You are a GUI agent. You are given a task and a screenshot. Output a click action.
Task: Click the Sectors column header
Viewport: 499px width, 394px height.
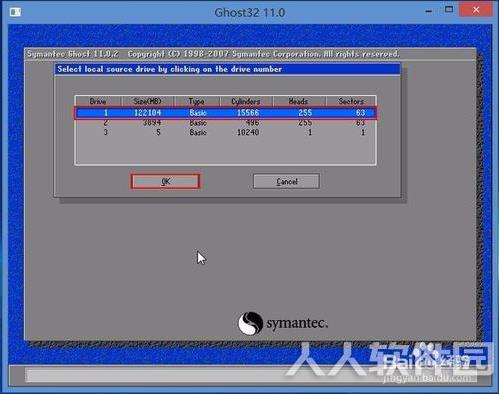click(x=351, y=101)
